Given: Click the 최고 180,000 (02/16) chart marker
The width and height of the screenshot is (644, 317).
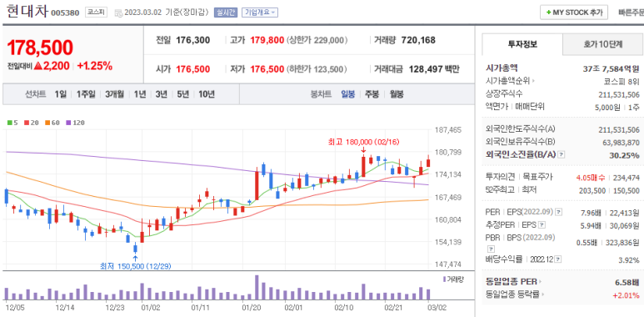Looking at the screenshot, I should click(x=363, y=143).
